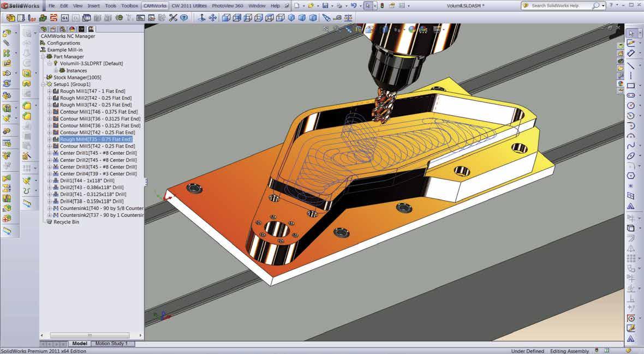Open the File menu

coord(52,6)
